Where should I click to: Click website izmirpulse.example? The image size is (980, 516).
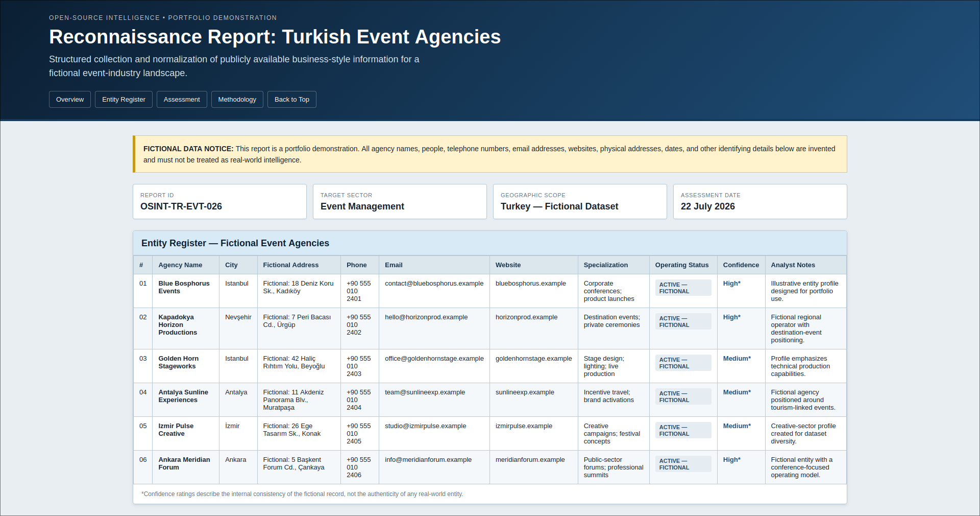click(x=524, y=426)
